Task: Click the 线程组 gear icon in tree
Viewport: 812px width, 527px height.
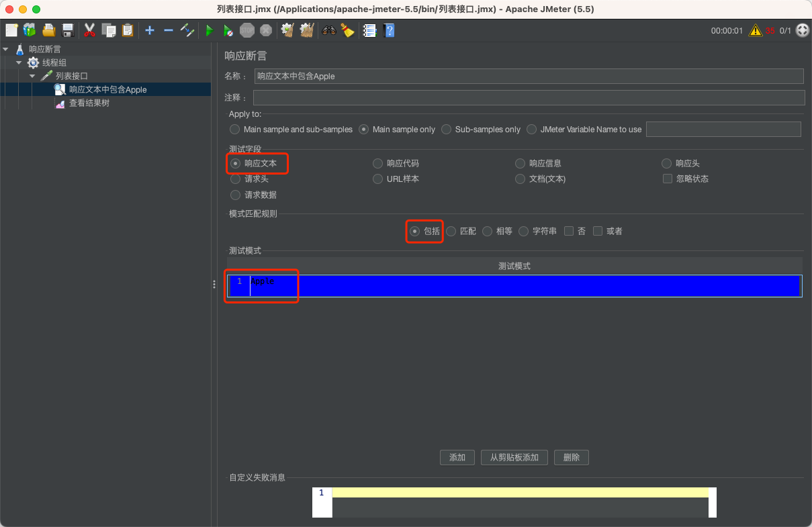Action: [33, 62]
